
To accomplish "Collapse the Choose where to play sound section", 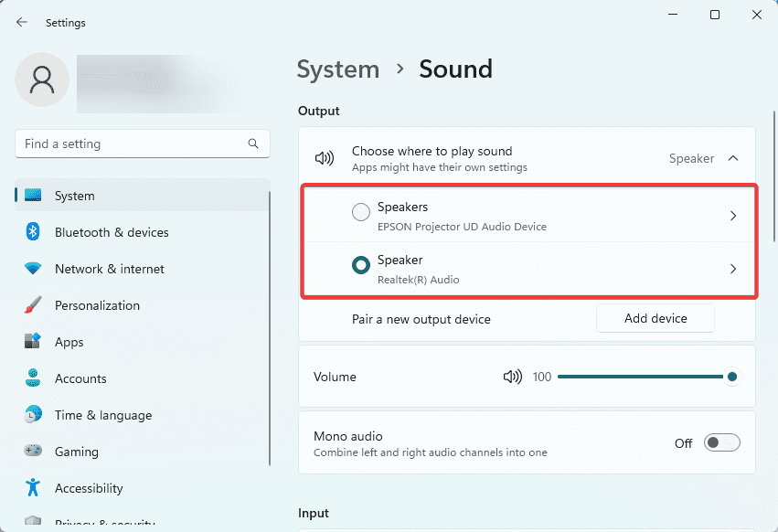I will click(733, 158).
